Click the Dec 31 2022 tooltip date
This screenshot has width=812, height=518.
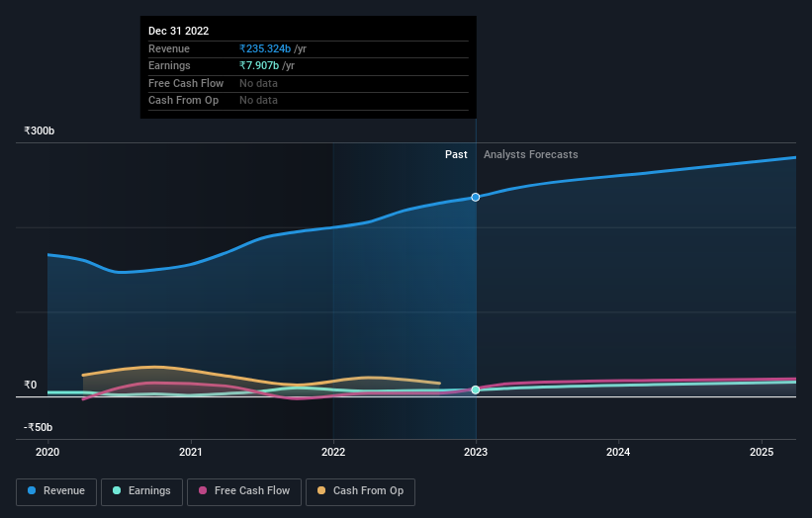179,31
